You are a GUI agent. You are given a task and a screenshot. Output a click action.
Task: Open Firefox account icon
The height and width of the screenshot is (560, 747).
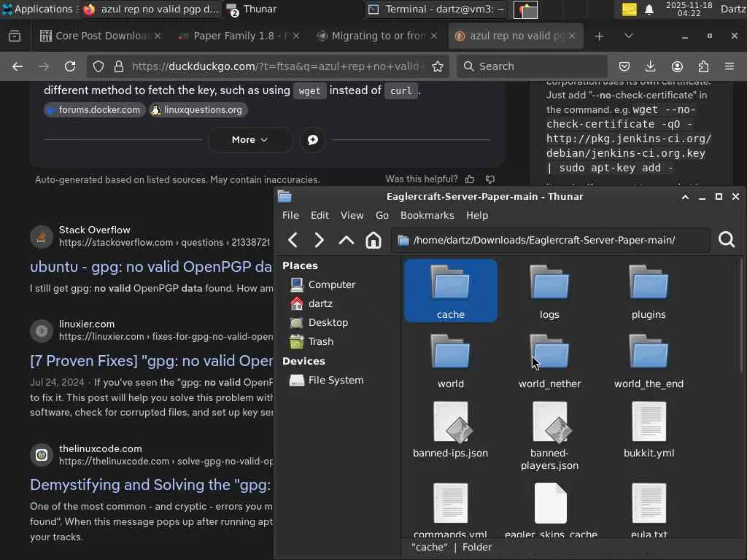677,66
